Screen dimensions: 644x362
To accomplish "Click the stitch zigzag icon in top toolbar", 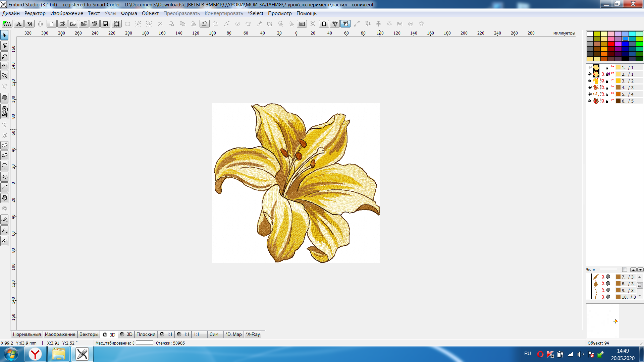I will pos(7,24).
